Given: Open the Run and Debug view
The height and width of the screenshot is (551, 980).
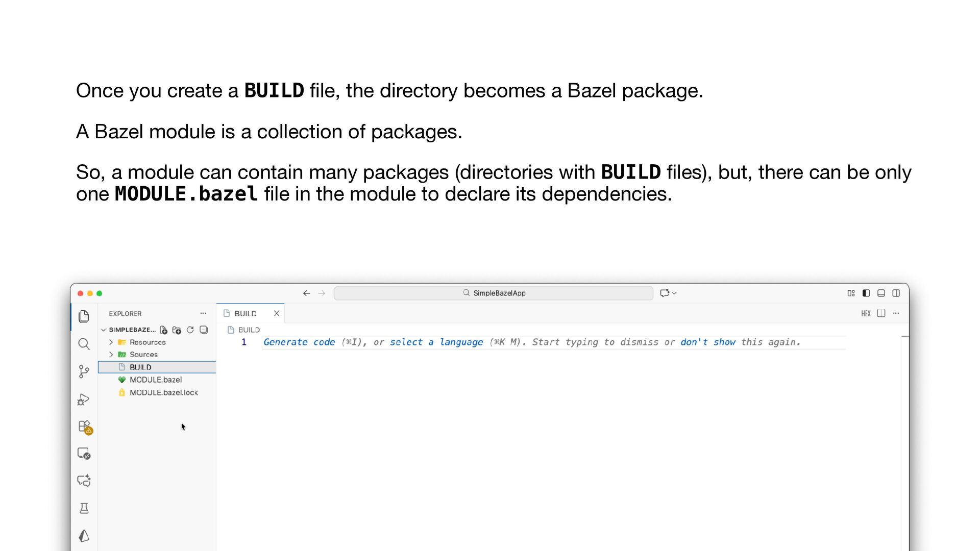Looking at the screenshot, I should [x=84, y=399].
